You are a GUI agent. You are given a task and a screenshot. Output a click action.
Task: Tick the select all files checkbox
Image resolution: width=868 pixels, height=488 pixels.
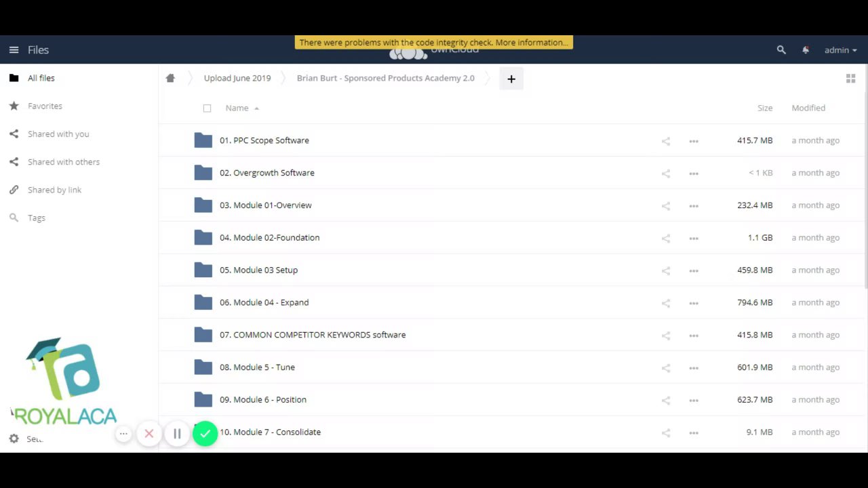207,108
